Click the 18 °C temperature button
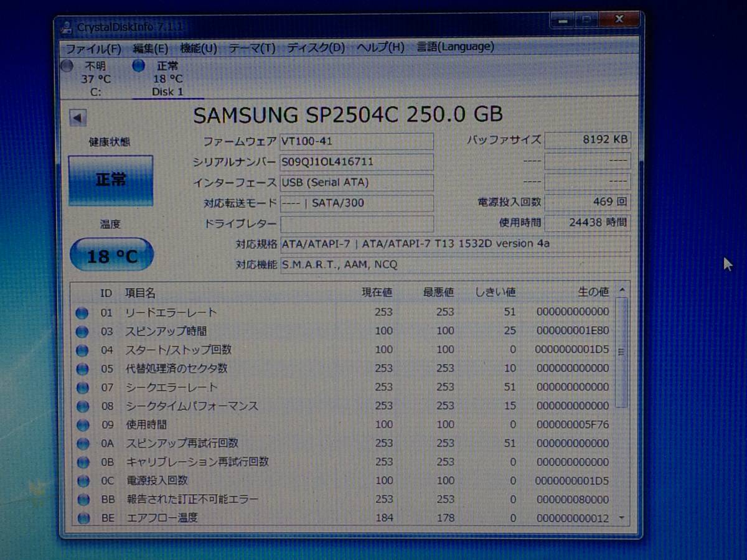The image size is (747, 560). (x=111, y=255)
